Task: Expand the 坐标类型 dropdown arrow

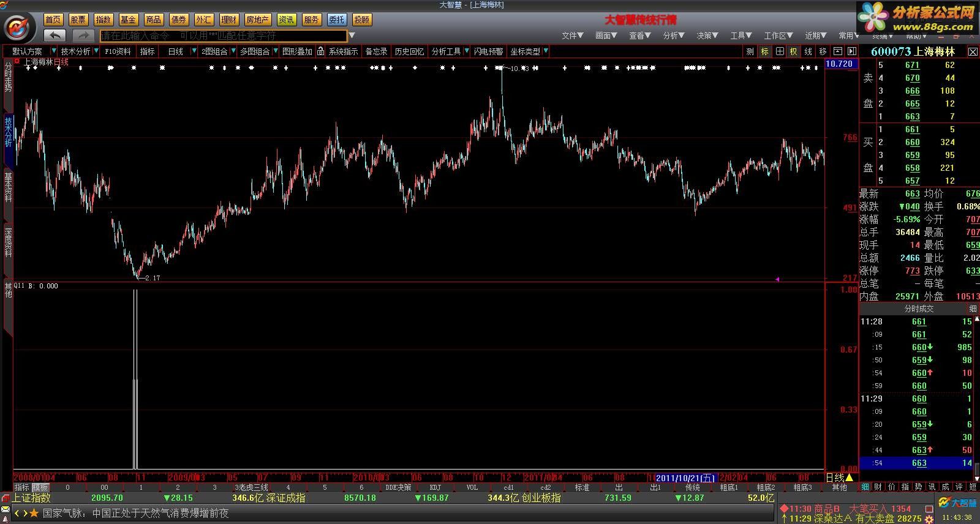Action: [546, 51]
